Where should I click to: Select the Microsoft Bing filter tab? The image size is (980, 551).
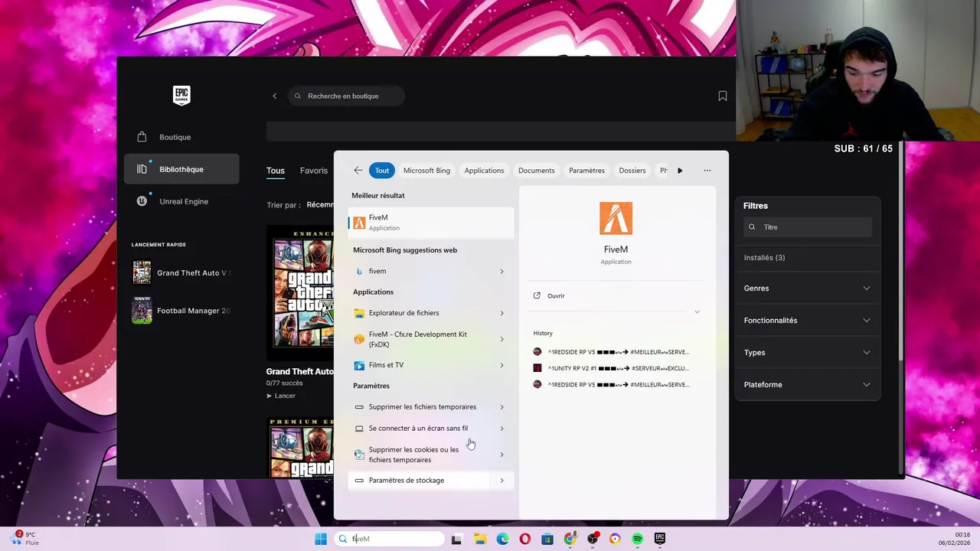426,171
